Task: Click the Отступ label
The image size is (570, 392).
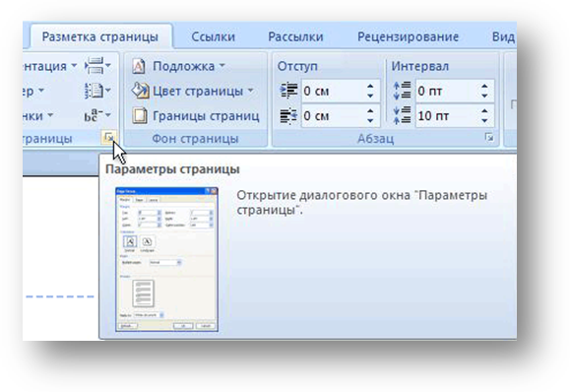Action: [x=297, y=67]
